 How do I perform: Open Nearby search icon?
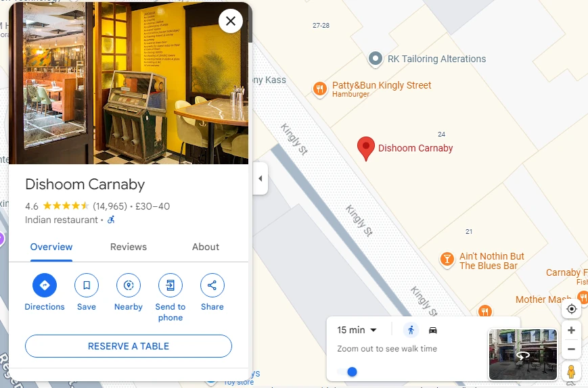click(129, 285)
